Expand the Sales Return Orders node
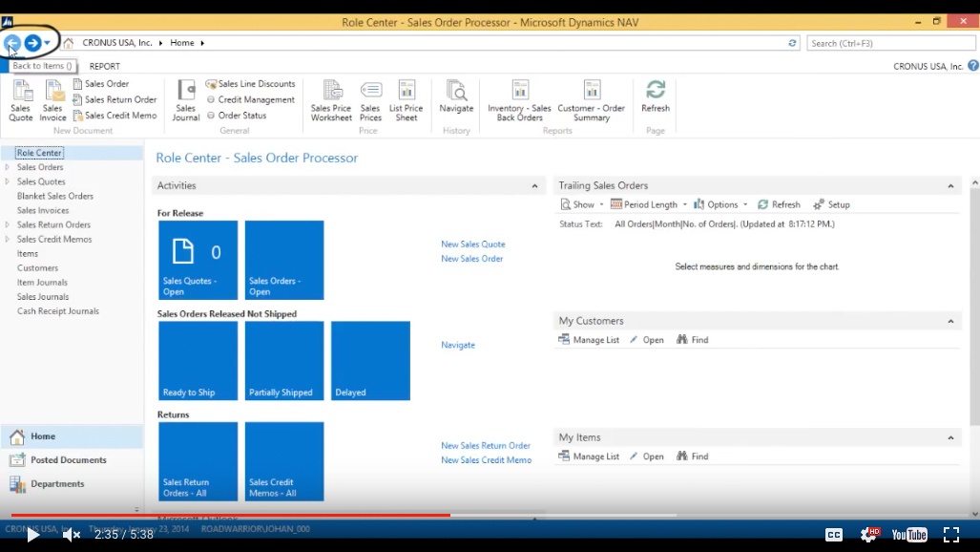The width and height of the screenshot is (980, 552). [8, 224]
